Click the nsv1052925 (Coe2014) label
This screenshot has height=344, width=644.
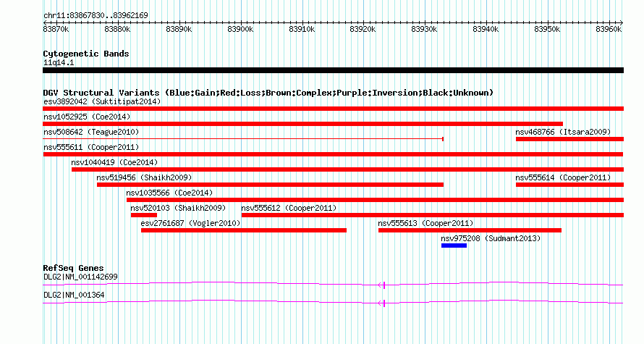pyautogui.click(x=87, y=117)
